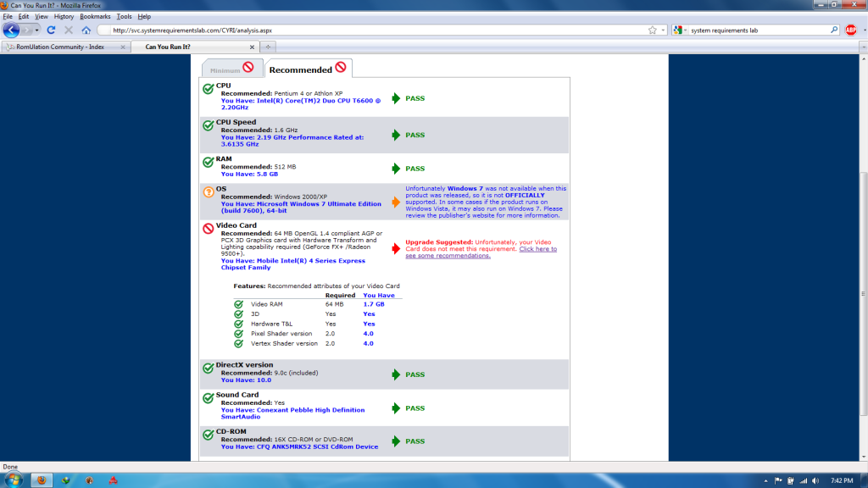
Task: Click 'You Have: 10.0' DirectX text
Action: 247,380
